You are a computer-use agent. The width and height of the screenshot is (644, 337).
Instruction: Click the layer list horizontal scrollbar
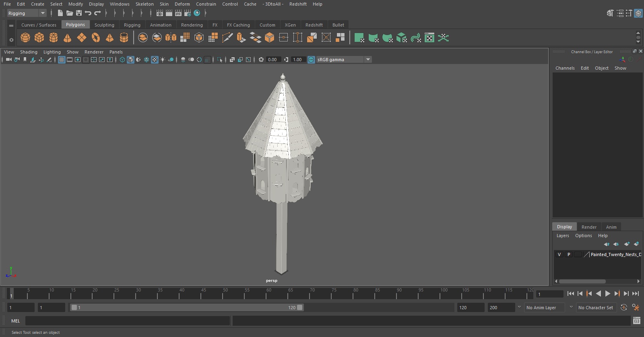click(582, 281)
